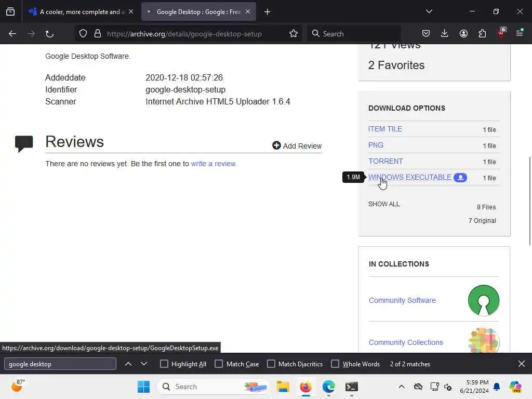
Task: Open the 5:59 PM clock and date
Action: (x=474, y=387)
